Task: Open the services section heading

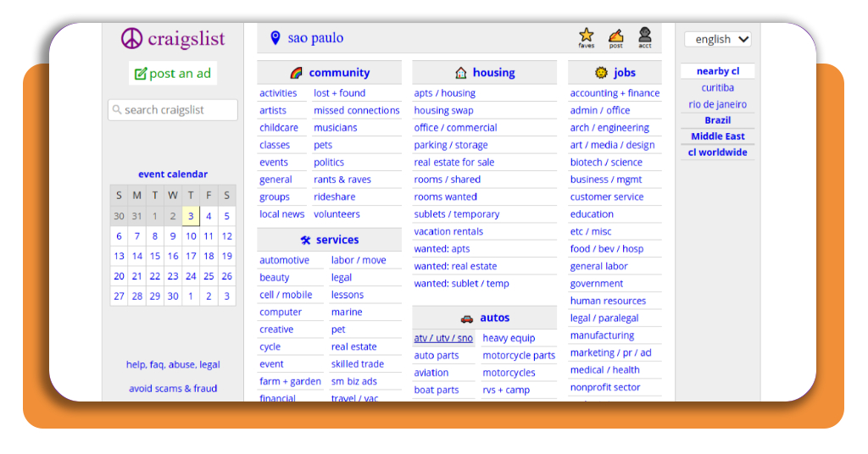Action: (337, 240)
